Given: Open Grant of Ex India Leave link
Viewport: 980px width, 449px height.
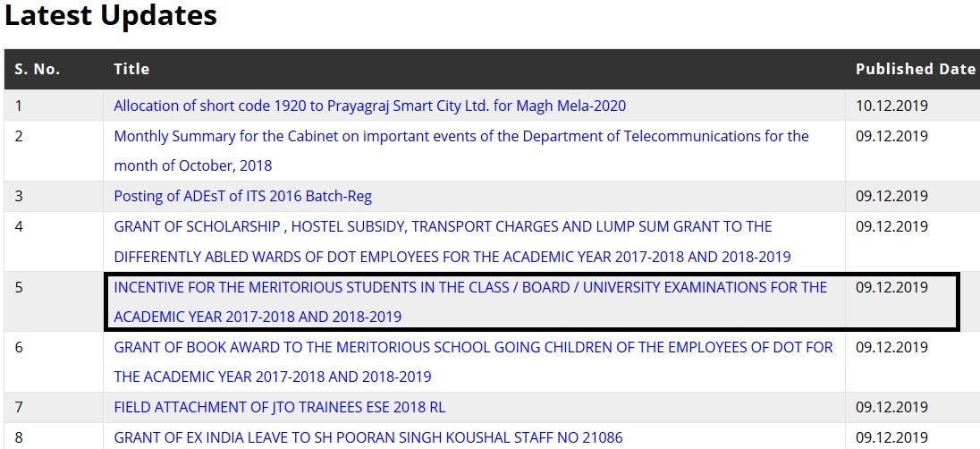Looking at the screenshot, I should (x=368, y=437).
